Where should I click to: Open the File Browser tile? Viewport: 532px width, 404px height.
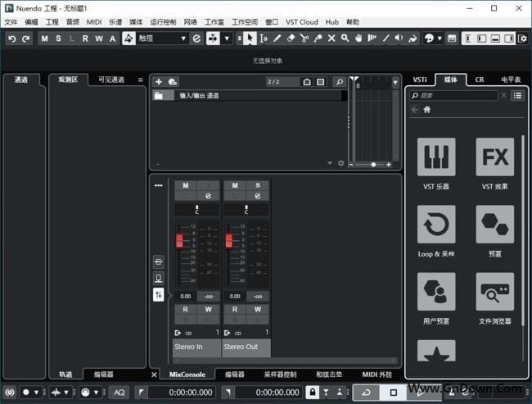495,291
